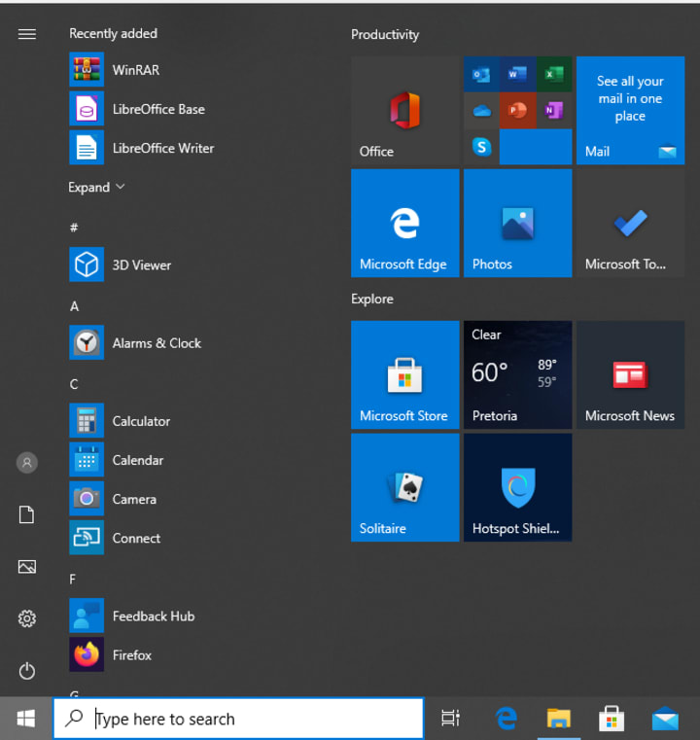Open Microsoft News tile
The width and height of the screenshot is (700, 740).
pyautogui.click(x=631, y=375)
